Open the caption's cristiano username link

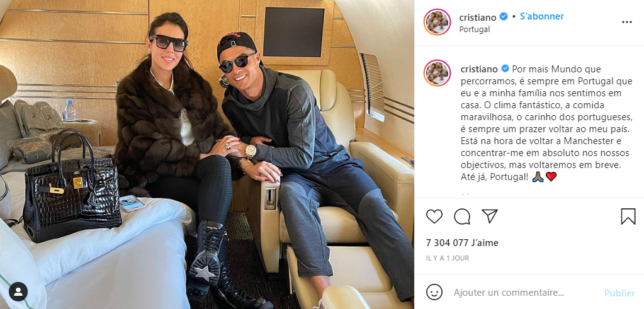(x=479, y=69)
